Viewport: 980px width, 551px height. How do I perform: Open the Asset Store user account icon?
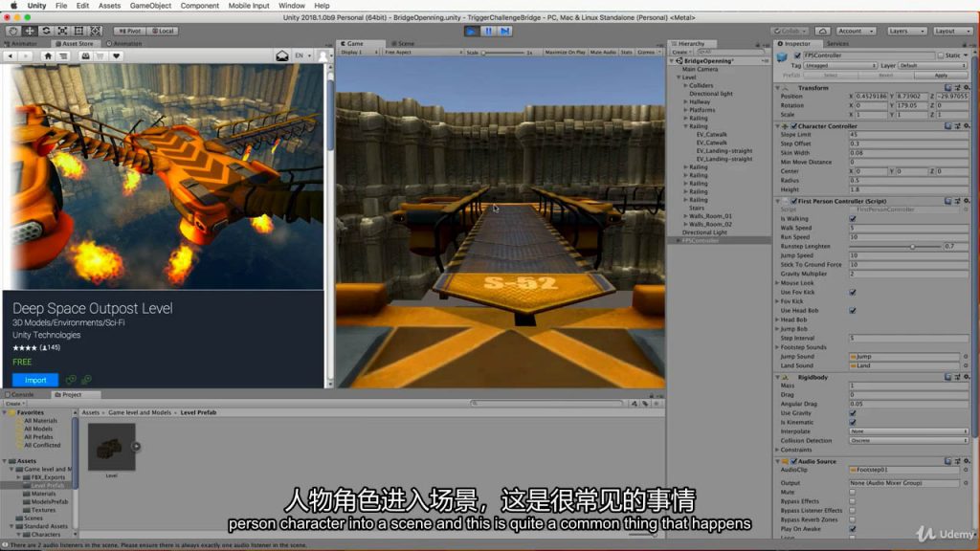(x=323, y=56)
